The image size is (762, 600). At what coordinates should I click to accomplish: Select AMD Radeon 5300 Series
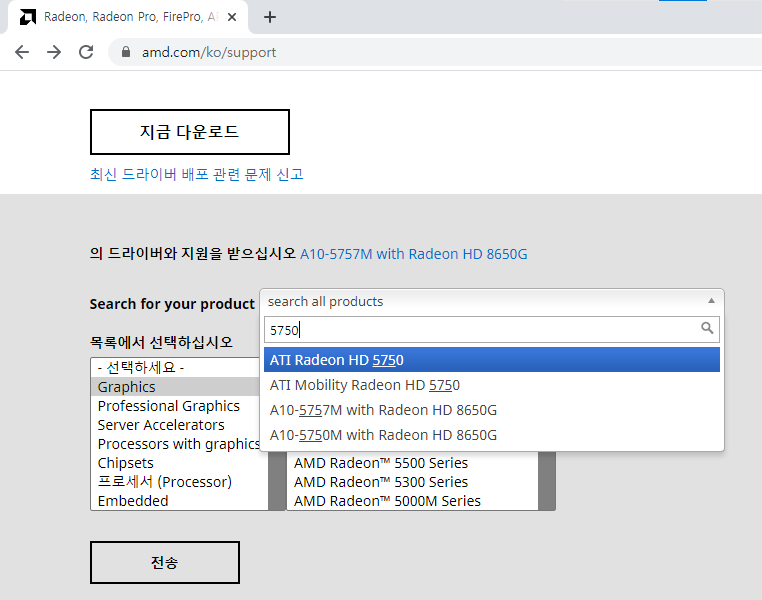413,482
